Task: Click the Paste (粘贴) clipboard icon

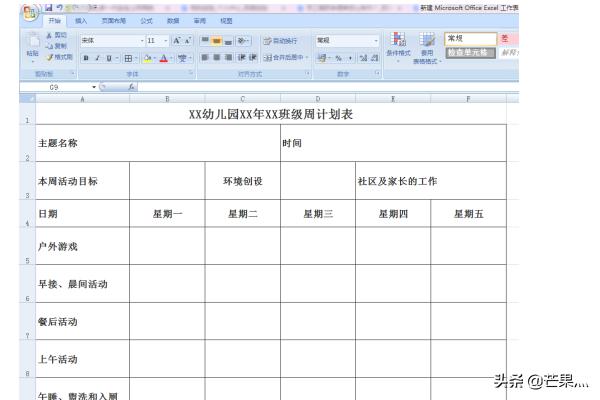Action: pos(32,45)
